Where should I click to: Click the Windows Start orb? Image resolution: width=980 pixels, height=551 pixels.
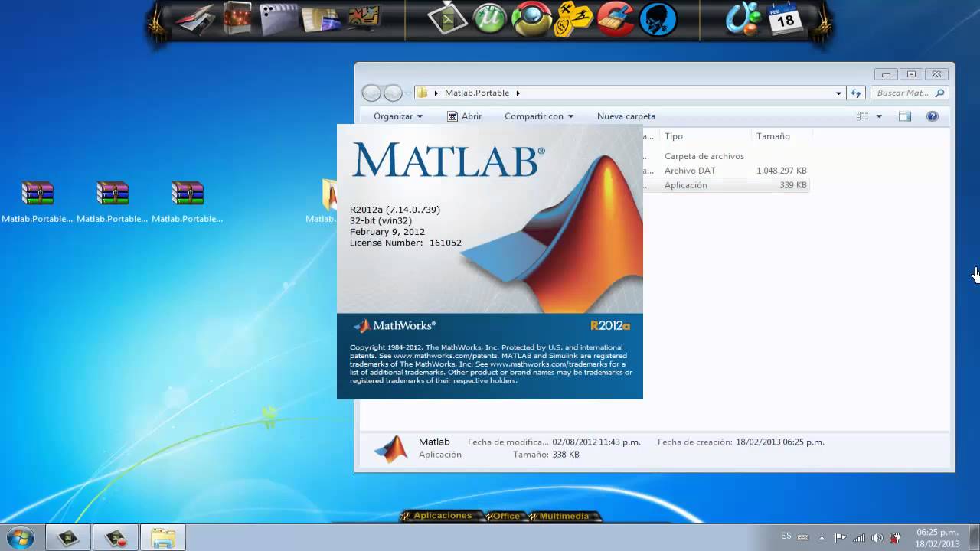tap(19, 537)
